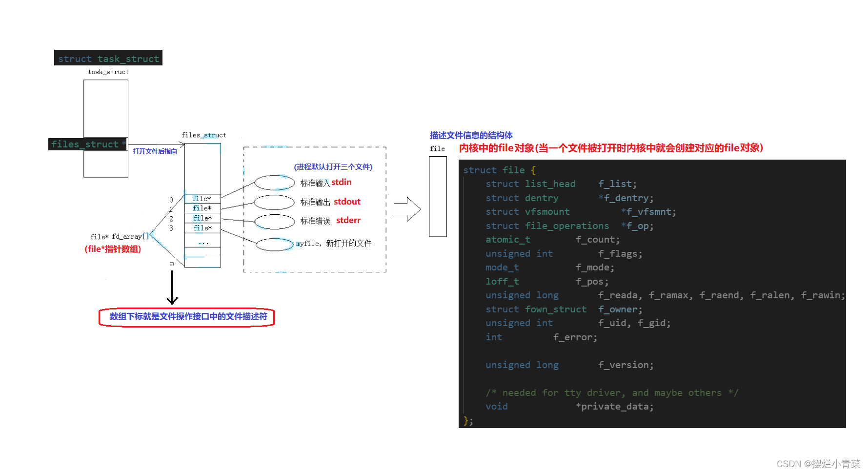The height and width of the screenshot is (473, 868).
Task: Select the red '(file*指针数组)' note
Action: pos(113,249)
